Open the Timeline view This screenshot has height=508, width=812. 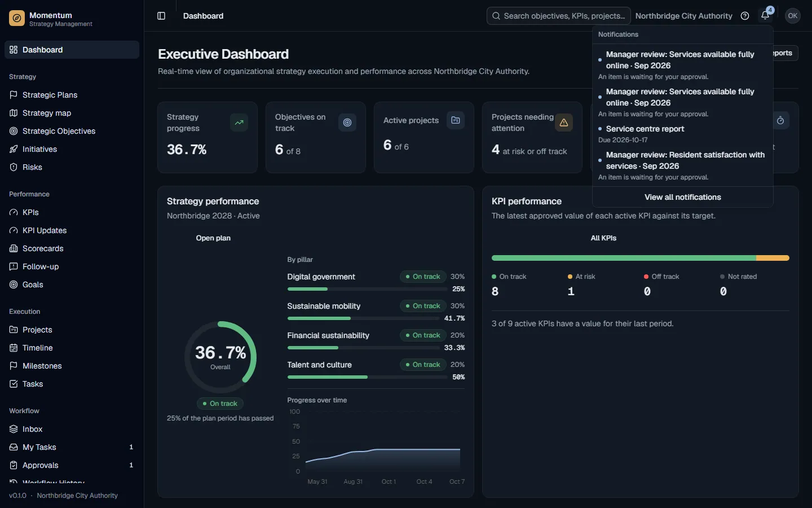(72, 348)
